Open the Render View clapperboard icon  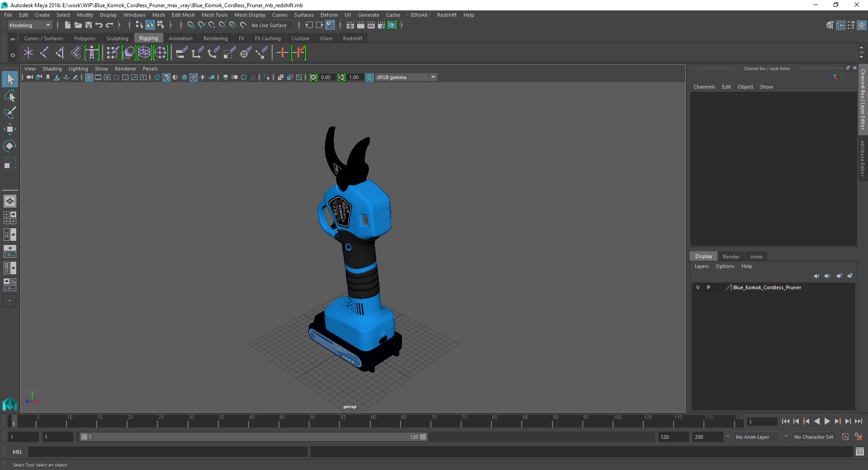(x=350, y=25)
